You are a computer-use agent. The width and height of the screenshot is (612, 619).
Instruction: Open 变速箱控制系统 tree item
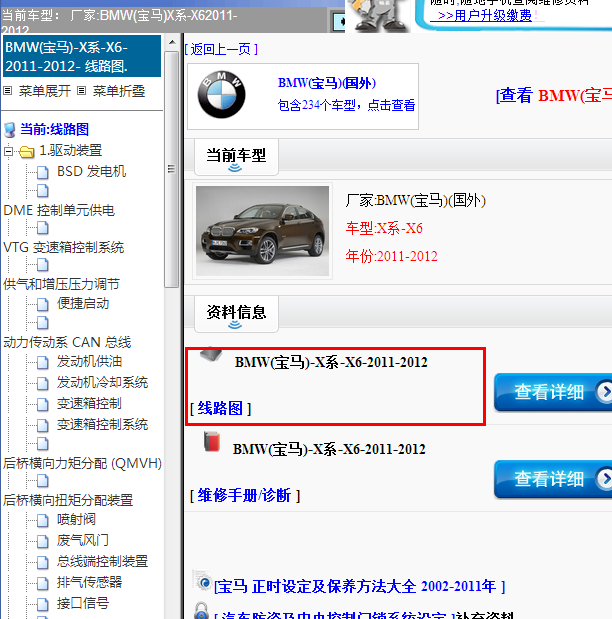point(102,424)
